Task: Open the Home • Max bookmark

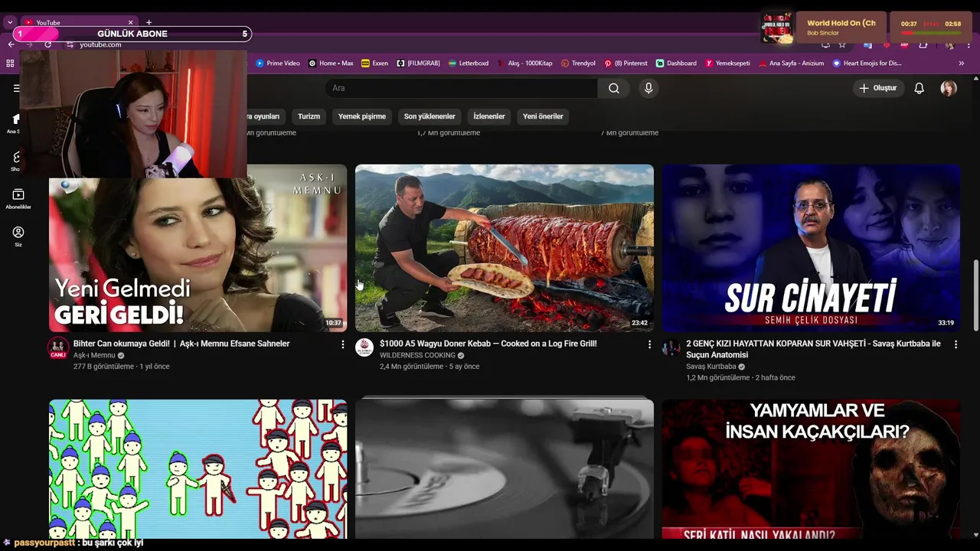Action: click(331, 64)
